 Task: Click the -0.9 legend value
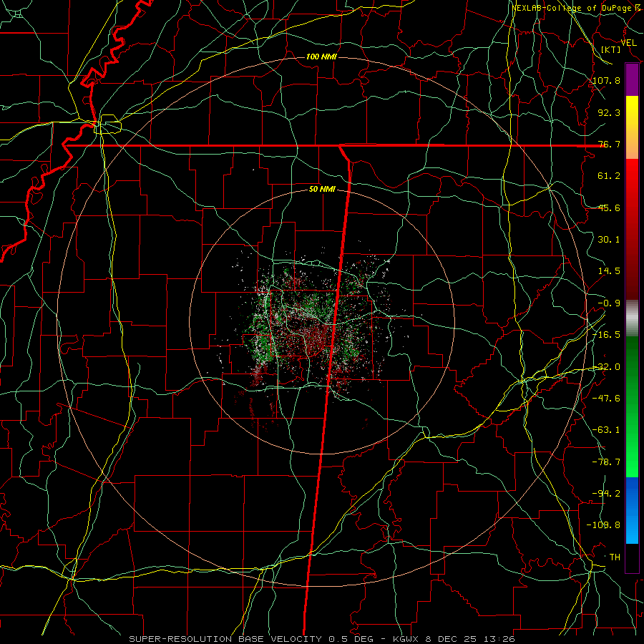(x=609, y=303)
